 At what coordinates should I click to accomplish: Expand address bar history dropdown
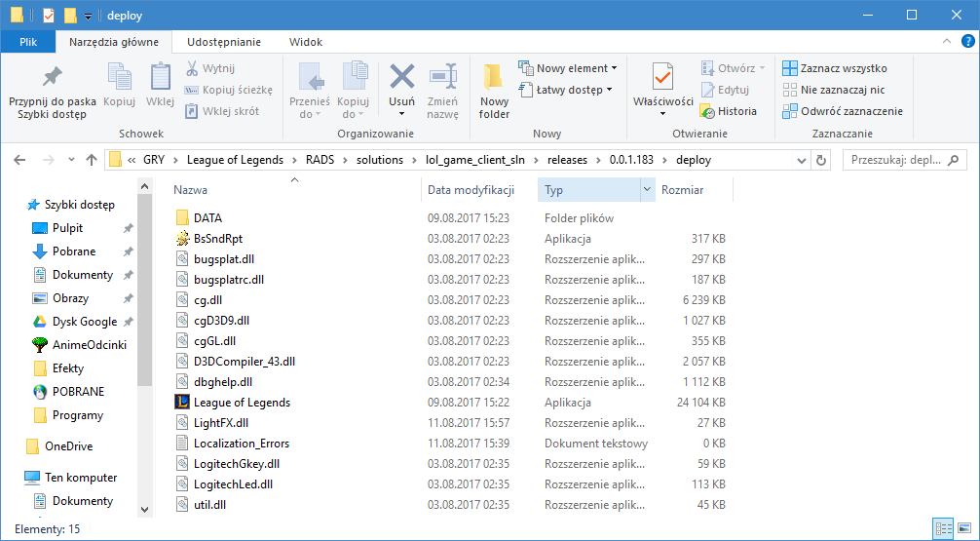[x=802, y=160]
